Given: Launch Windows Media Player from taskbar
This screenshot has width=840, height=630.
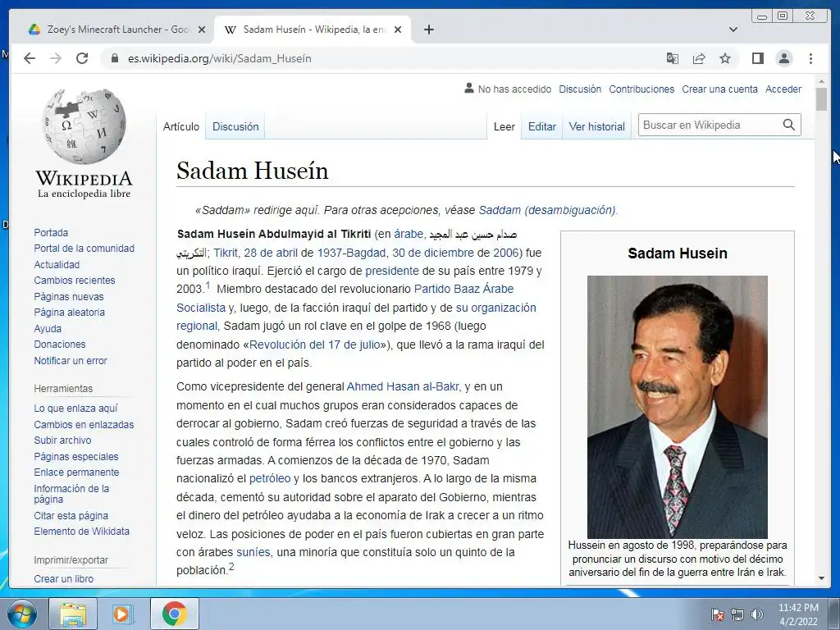Looking at the screenshot, I should click(x=123, y=614).
